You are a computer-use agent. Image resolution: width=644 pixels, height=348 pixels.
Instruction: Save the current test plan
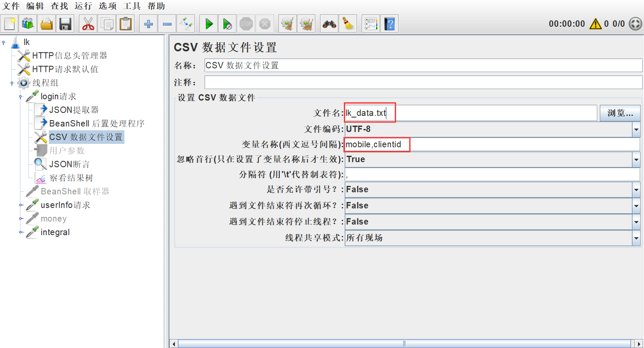pos(65,23)
